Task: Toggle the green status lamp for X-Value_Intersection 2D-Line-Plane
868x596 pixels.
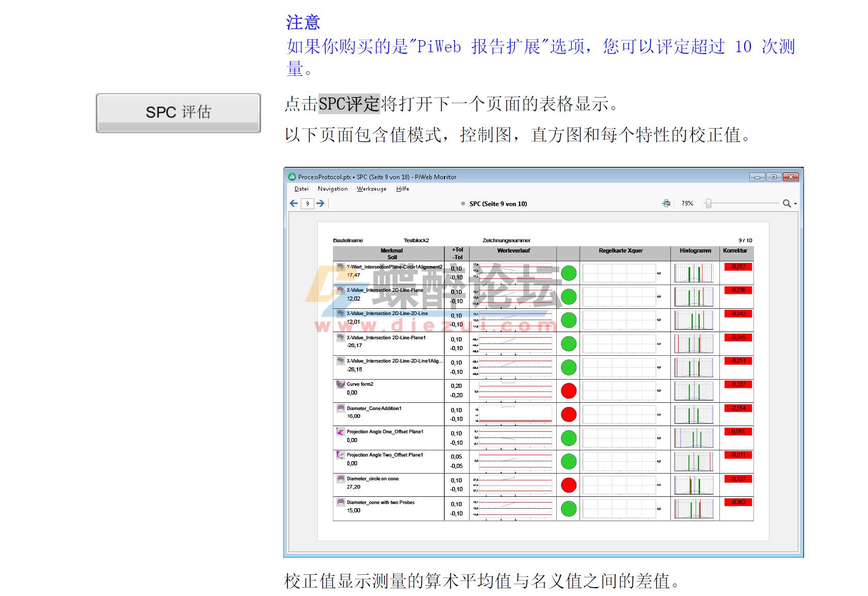Action: click(568, 296)
